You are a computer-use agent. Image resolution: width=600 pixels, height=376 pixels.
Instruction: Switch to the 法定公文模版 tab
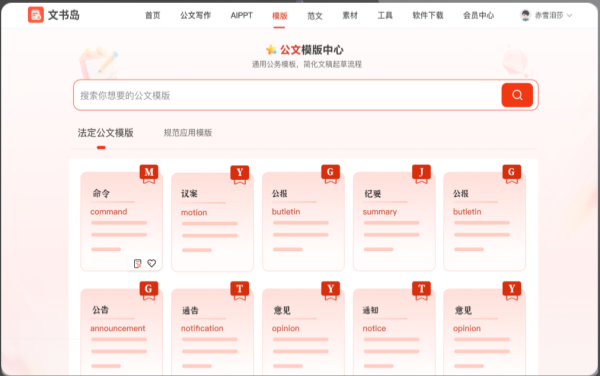click(x=106, y=133)
